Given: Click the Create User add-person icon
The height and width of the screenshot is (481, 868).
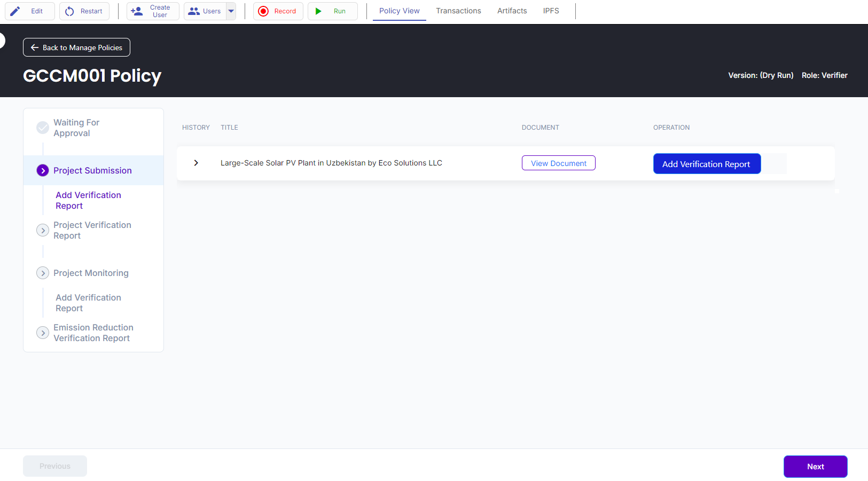Looking at the screenshot, I should [137, 11].
